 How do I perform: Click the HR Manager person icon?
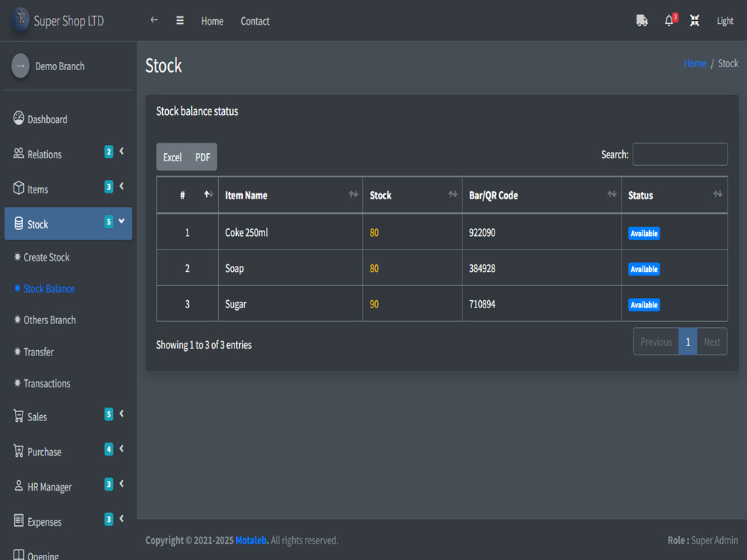point(19,486)
